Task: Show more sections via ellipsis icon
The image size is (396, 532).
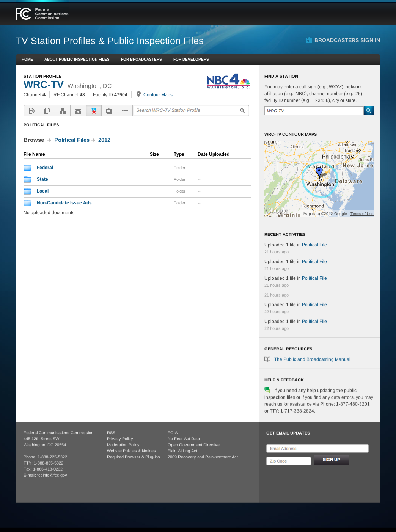Action: [125, 111]
